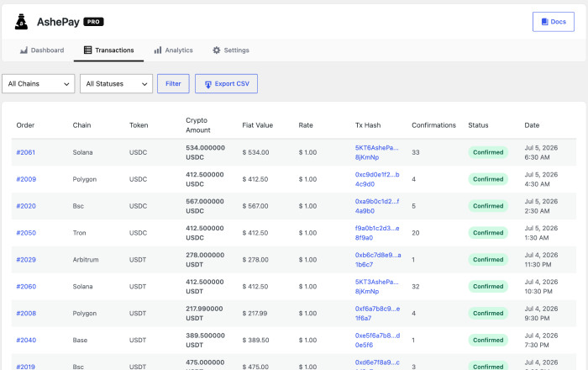The width and height of the screenshot is (588, 370).
Task: Click the Crypto Amount column header
Action: tap(198, 125)
